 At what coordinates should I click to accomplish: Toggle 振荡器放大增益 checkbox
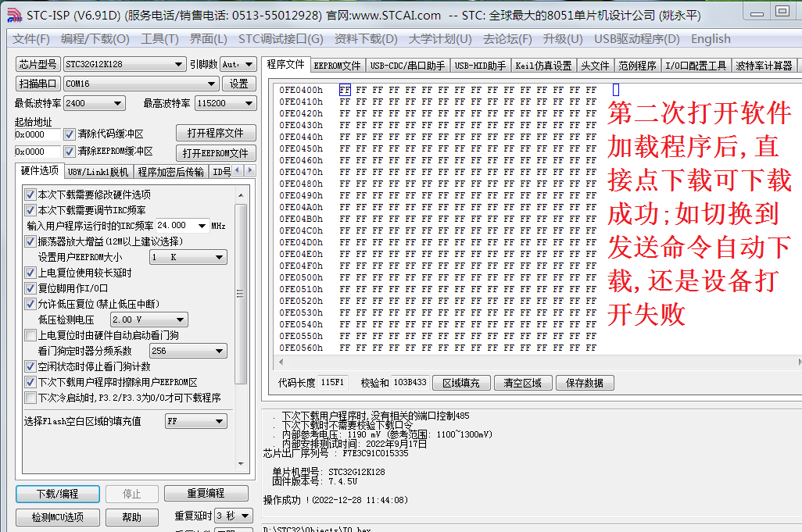tap(30, 241)
